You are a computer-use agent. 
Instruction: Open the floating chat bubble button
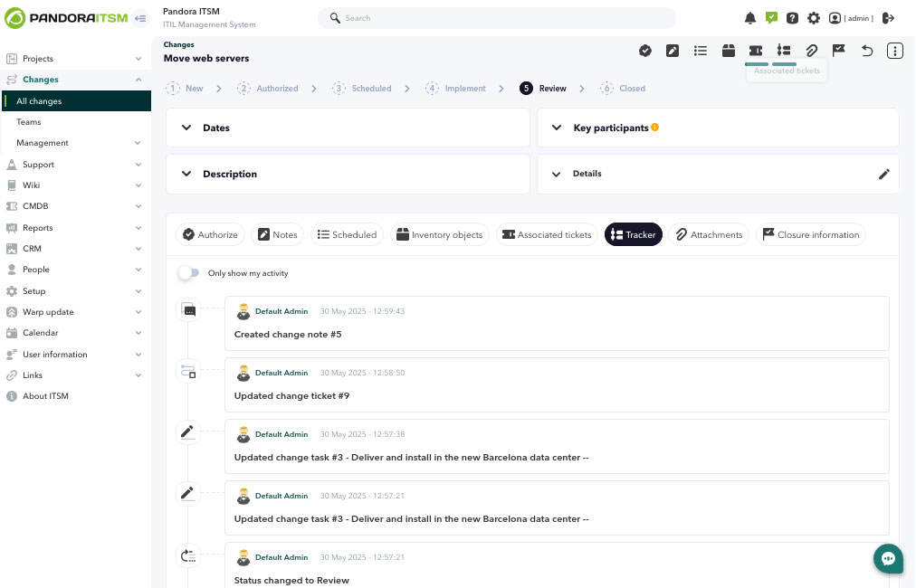888,559
